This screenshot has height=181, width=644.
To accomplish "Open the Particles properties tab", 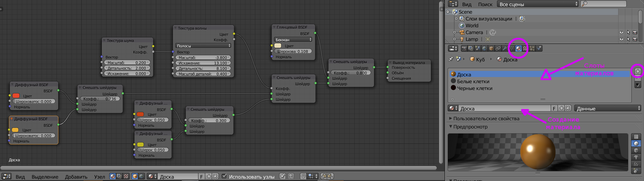I will 532,48.
